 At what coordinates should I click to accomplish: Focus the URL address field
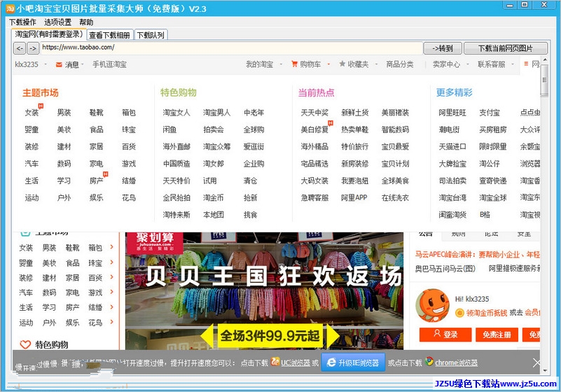pos(232,48)
